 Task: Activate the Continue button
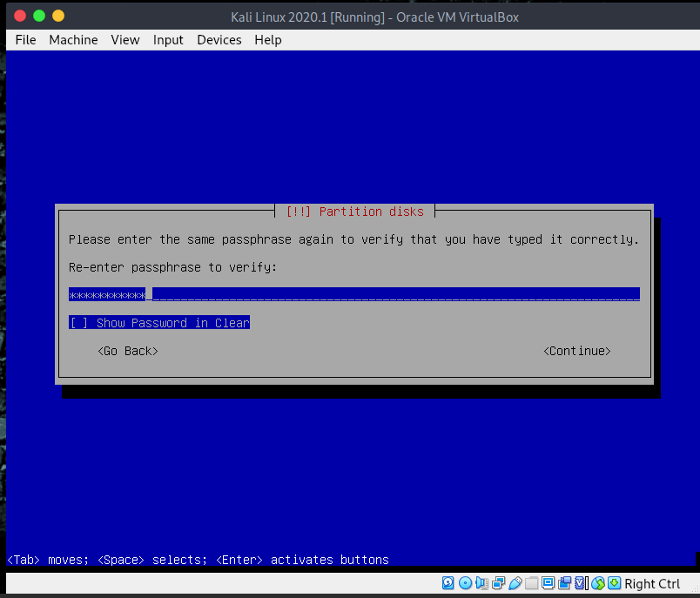pos(576,351)
